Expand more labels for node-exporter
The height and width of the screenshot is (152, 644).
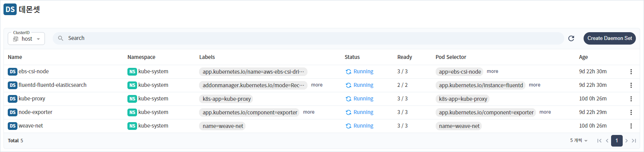coord(309,112)
